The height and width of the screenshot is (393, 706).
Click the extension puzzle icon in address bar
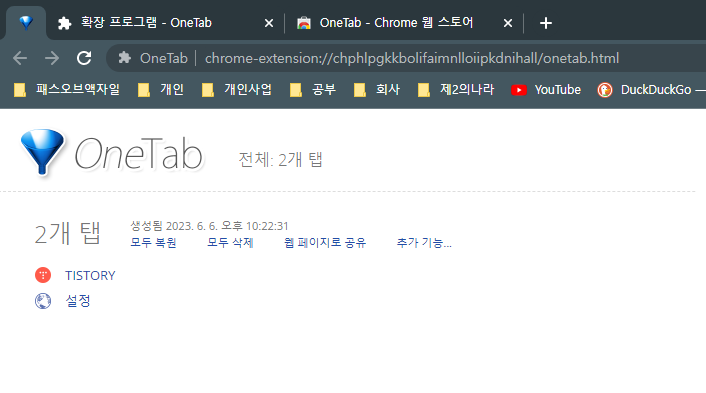pyautogui.click(x=125, y=58)
